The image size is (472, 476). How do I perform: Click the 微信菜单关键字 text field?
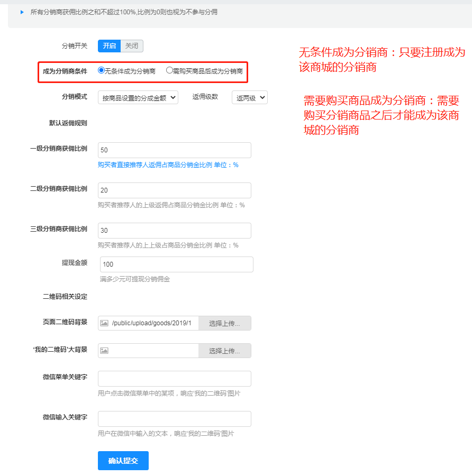(175, 379)
